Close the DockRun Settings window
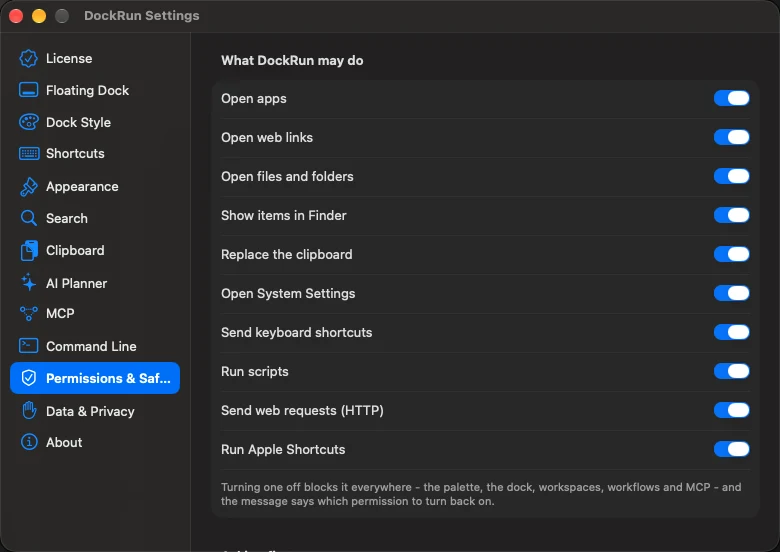 [16, 16]
